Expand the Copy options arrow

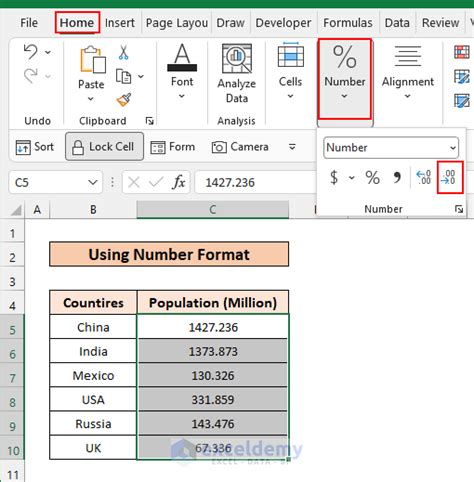tap(141, 76)
